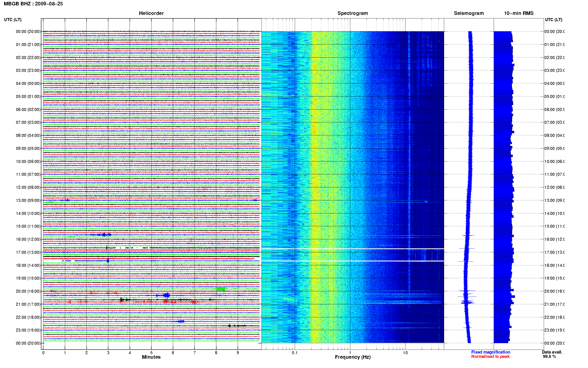Viewport: 588px width, 368px height.
Task: Click the 'Frequency (Hz)' axis label
Action: (x=353, y=357)
